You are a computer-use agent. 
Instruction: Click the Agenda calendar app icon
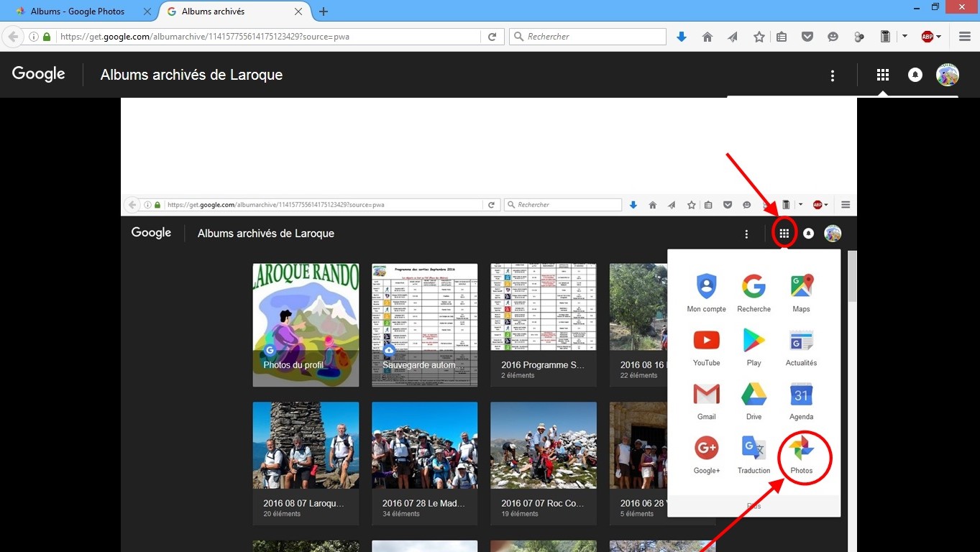click(x=801, y=400)
